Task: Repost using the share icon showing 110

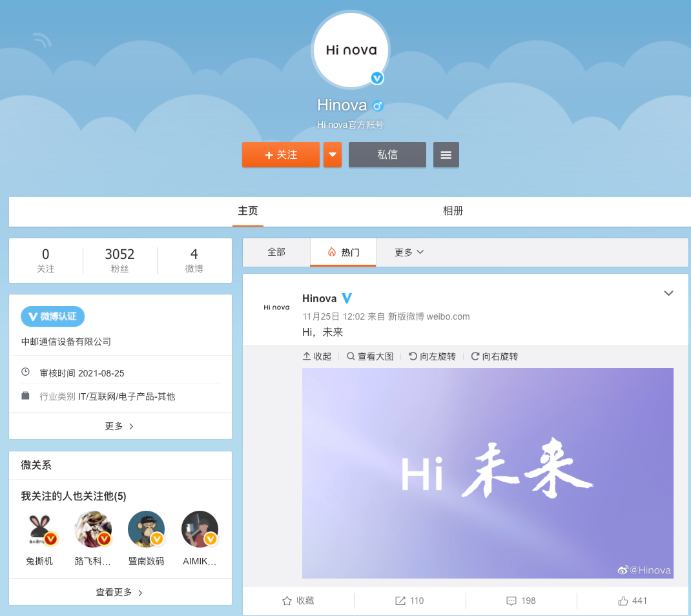Action: coord(409,601)
